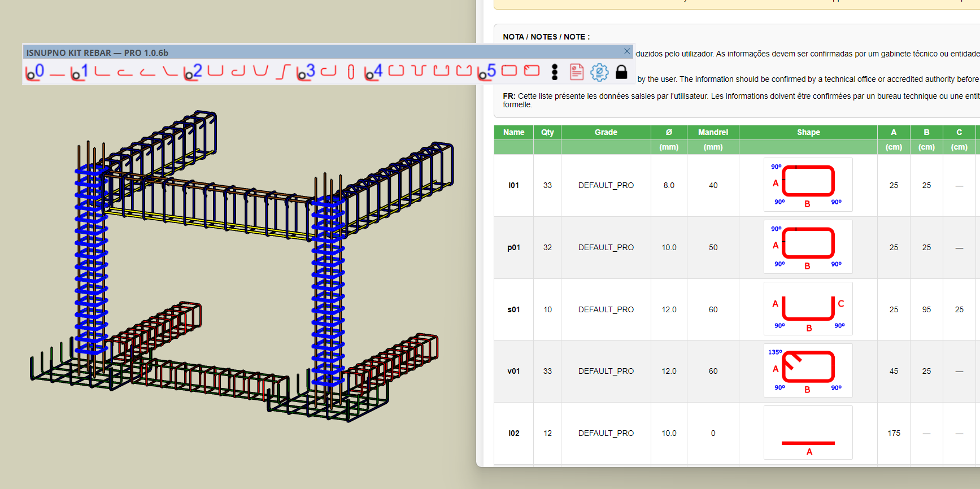980x489 pixels.
Task: Click the 2-bend shapes group icon
Action: pos(193,72)
